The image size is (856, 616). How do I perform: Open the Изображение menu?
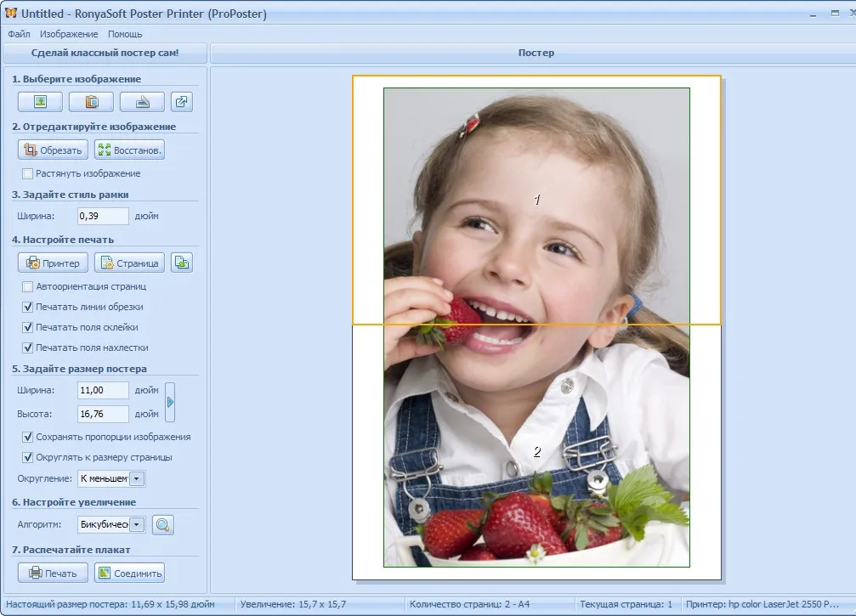coord(69,34)
